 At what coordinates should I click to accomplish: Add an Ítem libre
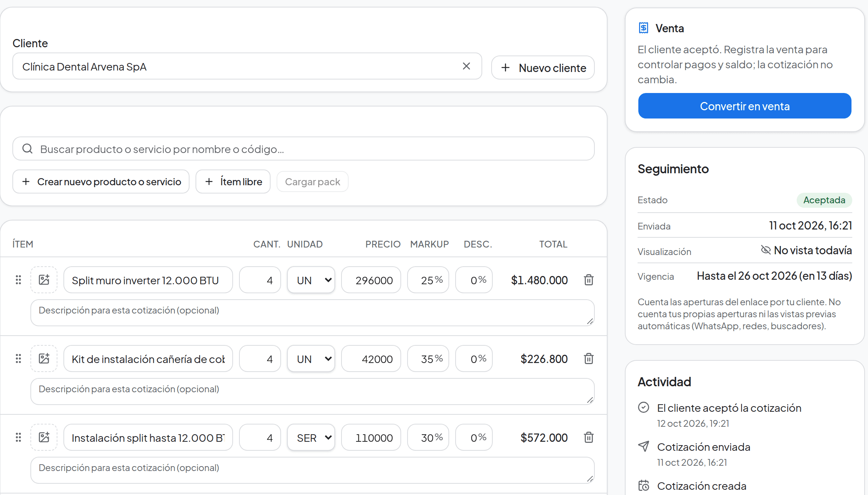[x=233, y=181]
